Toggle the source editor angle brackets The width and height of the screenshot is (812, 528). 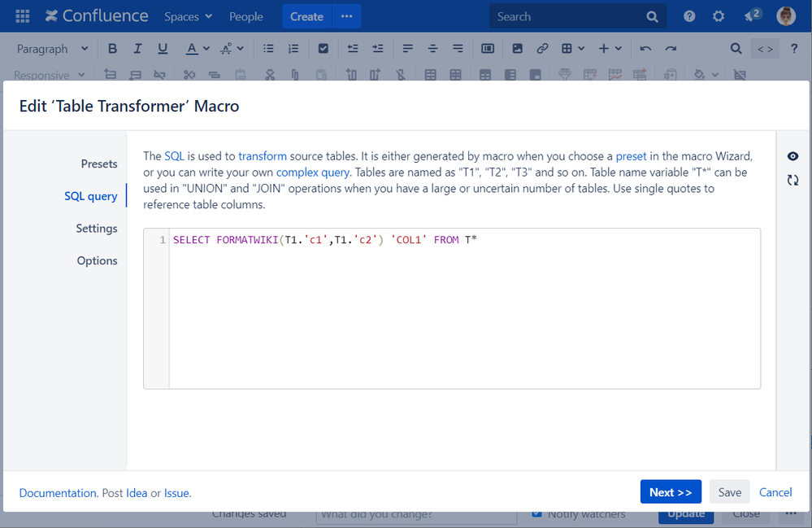point(765,50)
